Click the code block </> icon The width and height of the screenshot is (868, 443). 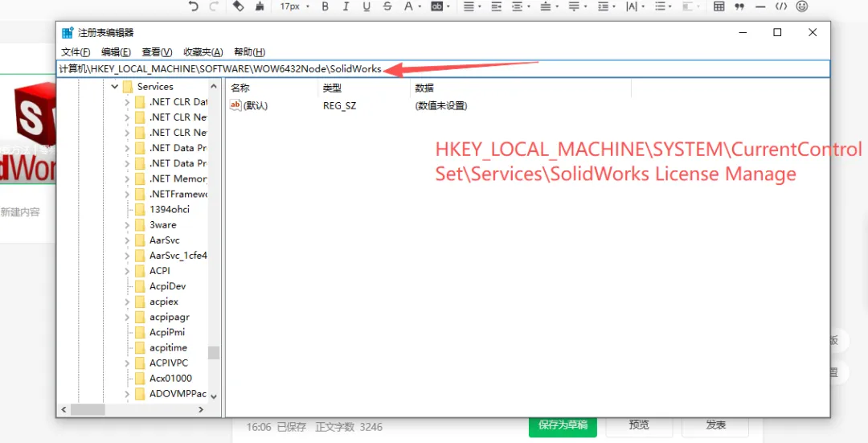(780, 6)
